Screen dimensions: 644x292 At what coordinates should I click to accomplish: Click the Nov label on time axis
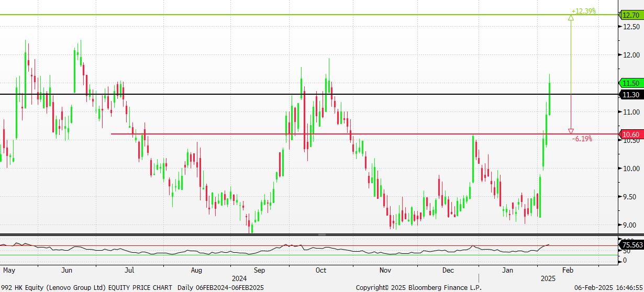pyautogui.click(x=385, y=271)
